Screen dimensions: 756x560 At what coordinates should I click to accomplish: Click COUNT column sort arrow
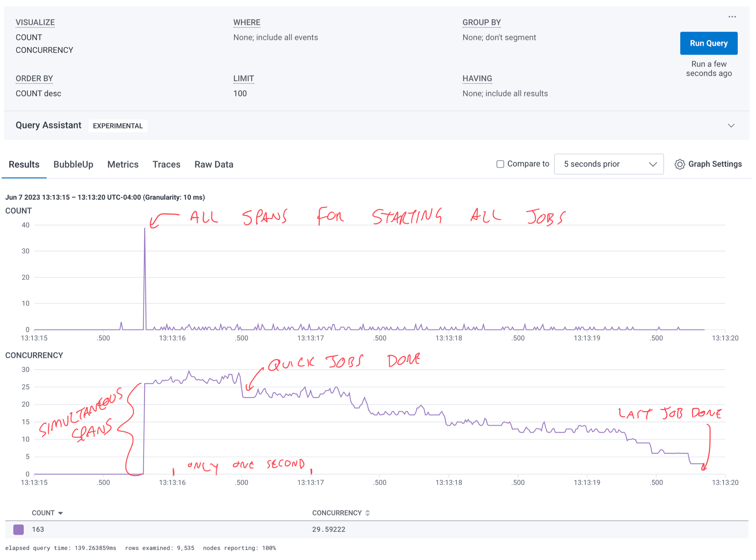[60, 513]
